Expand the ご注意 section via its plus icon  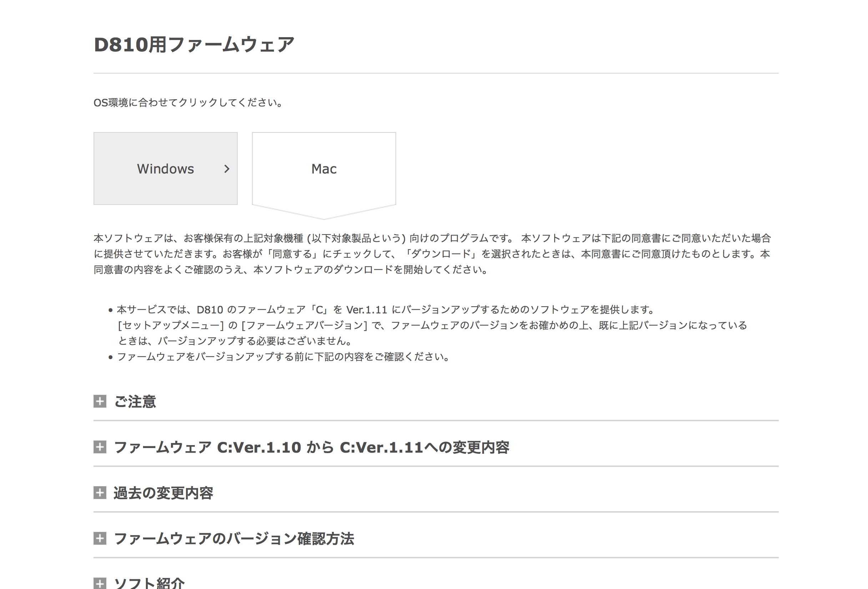[100, 402]
